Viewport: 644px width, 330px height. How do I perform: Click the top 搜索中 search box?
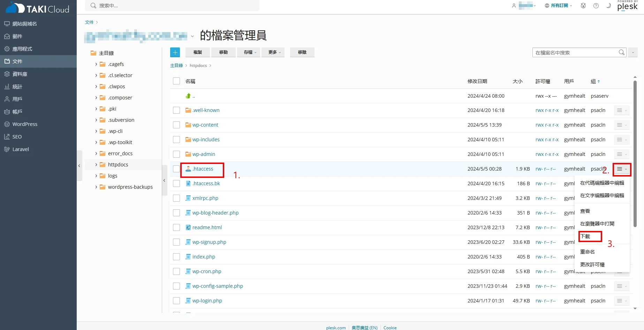click(172, 6)
